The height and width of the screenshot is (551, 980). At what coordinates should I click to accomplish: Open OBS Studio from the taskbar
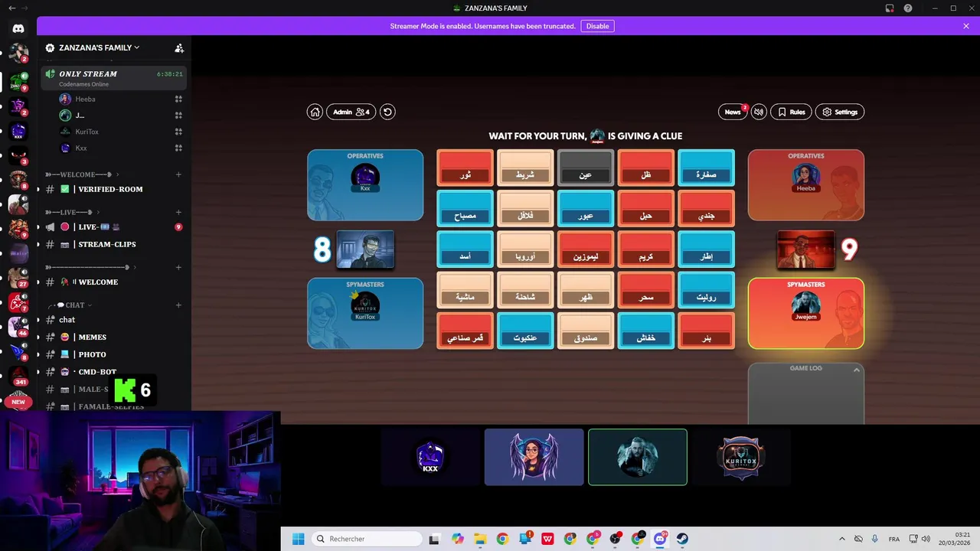615,539
